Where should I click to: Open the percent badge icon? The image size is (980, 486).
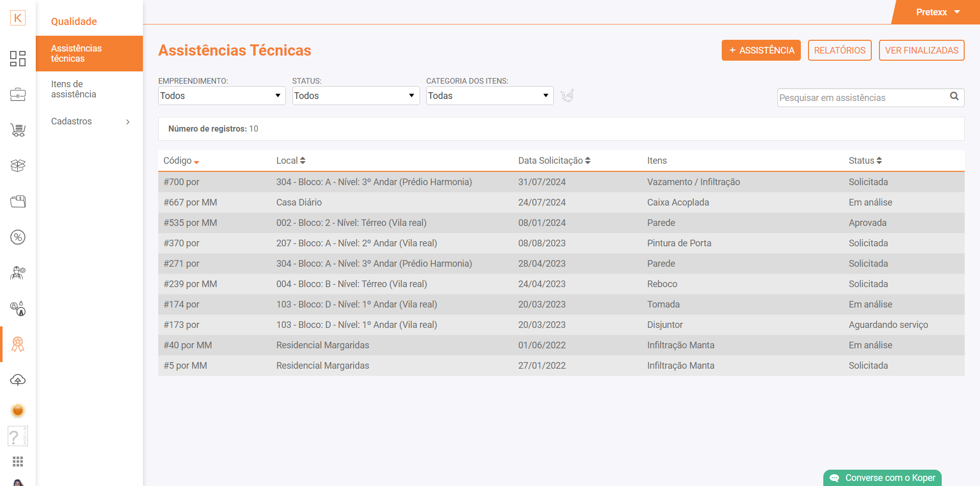(18, 237)
